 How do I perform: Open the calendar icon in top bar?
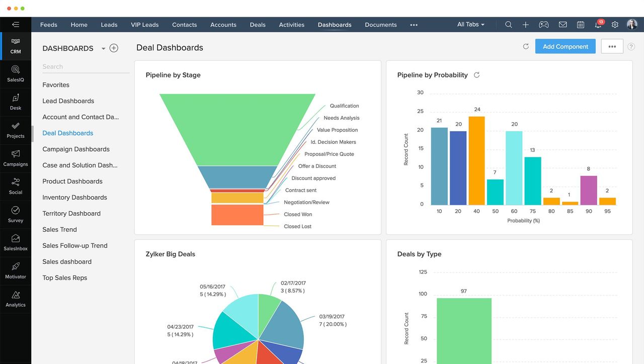click(581, 25)
